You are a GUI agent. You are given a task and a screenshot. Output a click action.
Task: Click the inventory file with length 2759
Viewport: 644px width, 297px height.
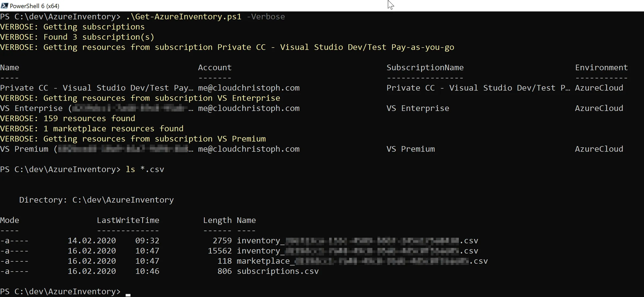tap(357, 241)
